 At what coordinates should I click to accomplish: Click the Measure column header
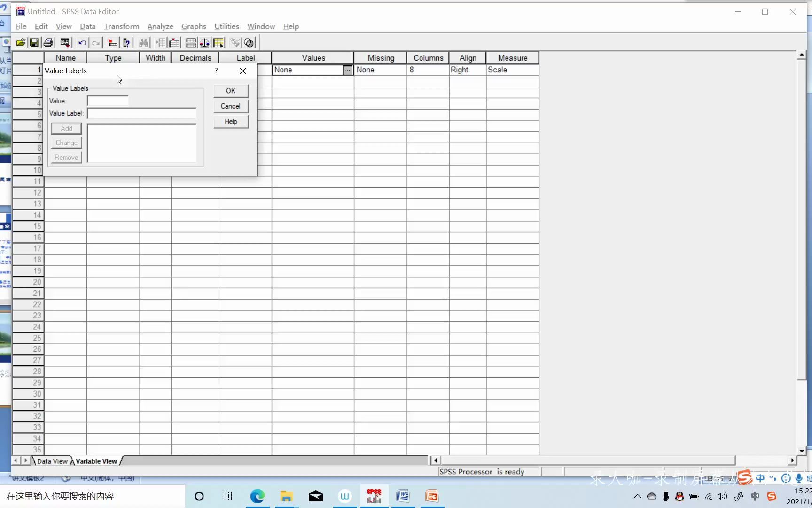513,58
